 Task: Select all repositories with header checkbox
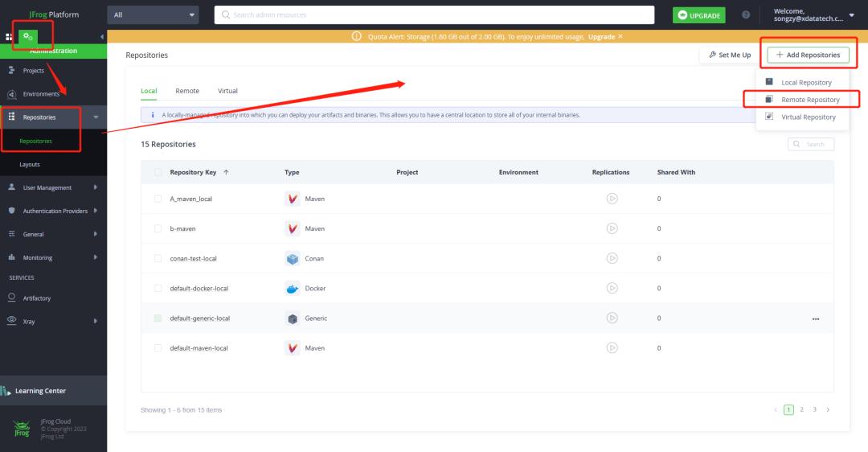158,172
